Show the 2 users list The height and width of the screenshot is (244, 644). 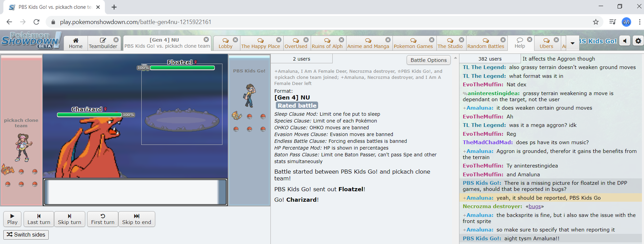click(302, 59)
